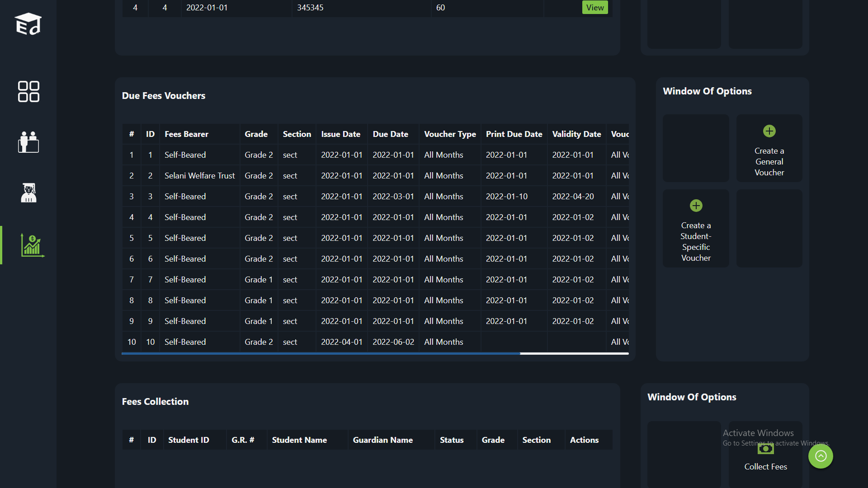Select the finance chart icon in sidebar
The height and width of the screenshot is (488, 868).
point(32,245)
